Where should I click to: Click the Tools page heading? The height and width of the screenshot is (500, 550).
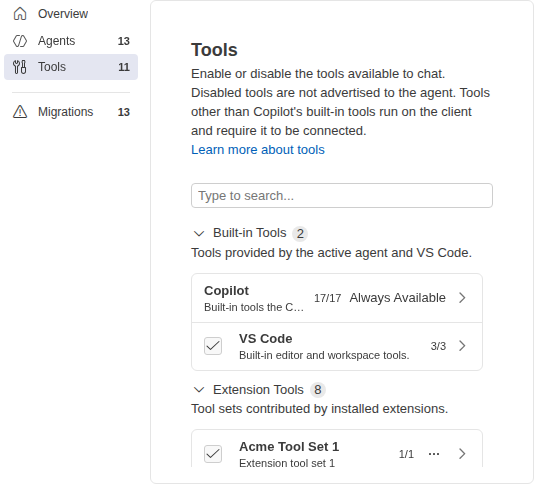[x=214, y=50]
